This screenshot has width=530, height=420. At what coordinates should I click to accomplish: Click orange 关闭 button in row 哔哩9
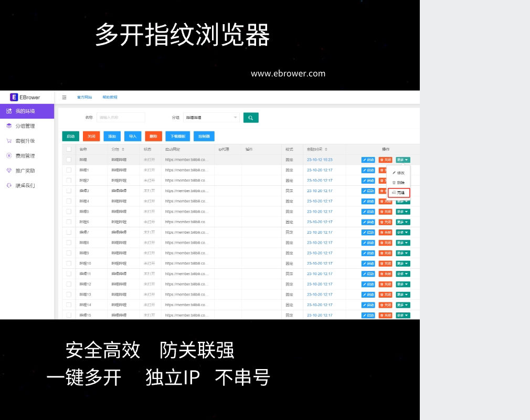tap(385, 253)
